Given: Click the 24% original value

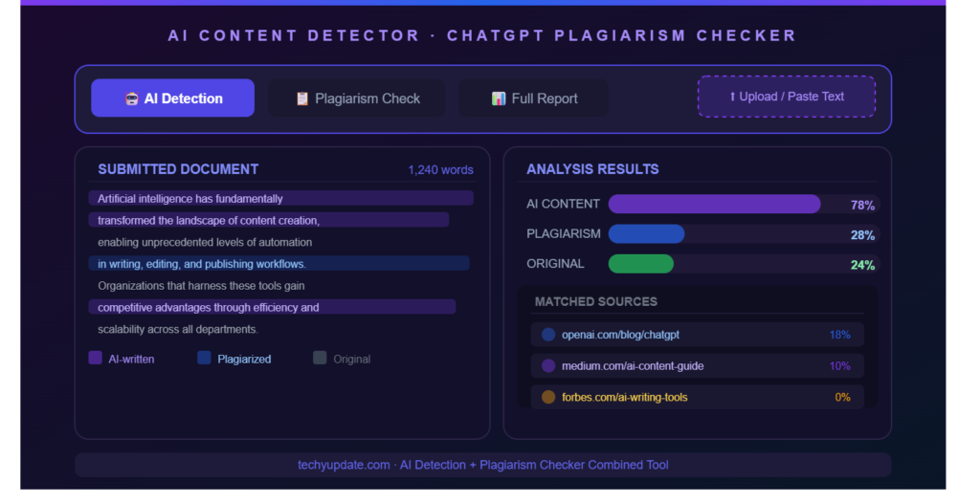Looking at the screenshot, I should 862,266.
